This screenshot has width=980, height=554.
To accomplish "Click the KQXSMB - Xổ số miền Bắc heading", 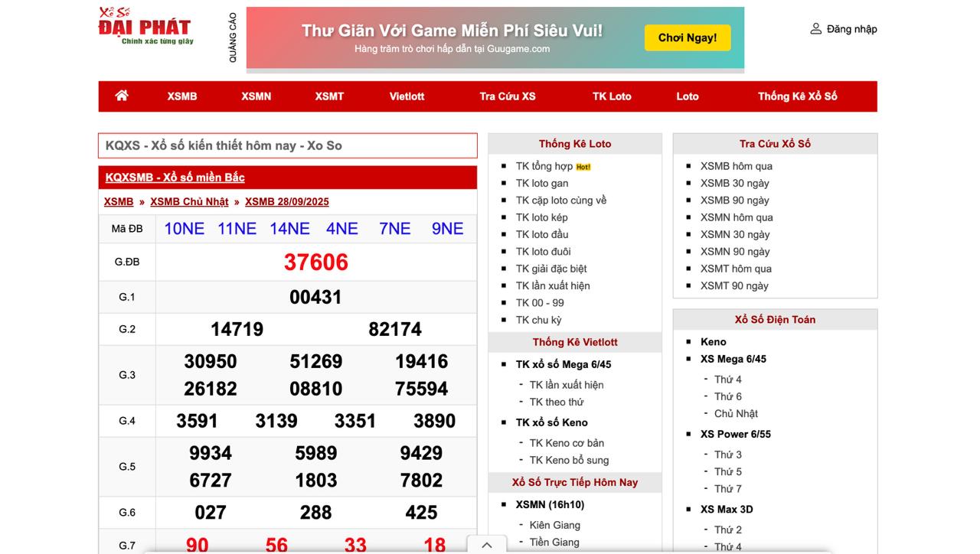I will point(175,178).
